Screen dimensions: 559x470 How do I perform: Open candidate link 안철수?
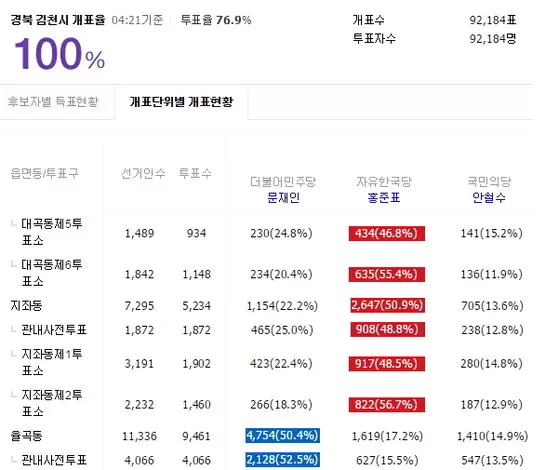(489, 197)
